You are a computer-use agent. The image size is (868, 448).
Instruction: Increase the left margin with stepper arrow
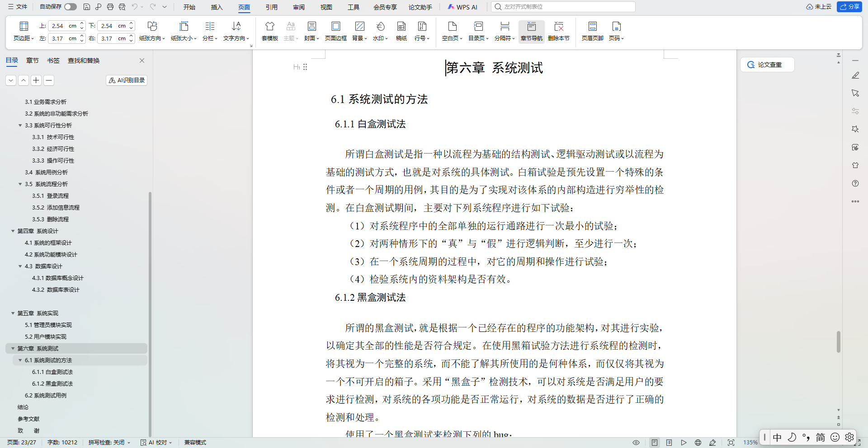82,36
